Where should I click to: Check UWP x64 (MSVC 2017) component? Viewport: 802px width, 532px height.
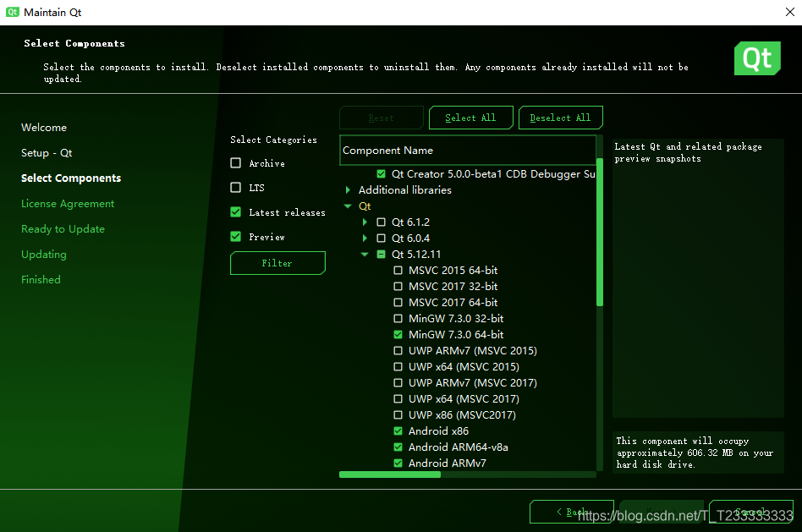(398, 399)
